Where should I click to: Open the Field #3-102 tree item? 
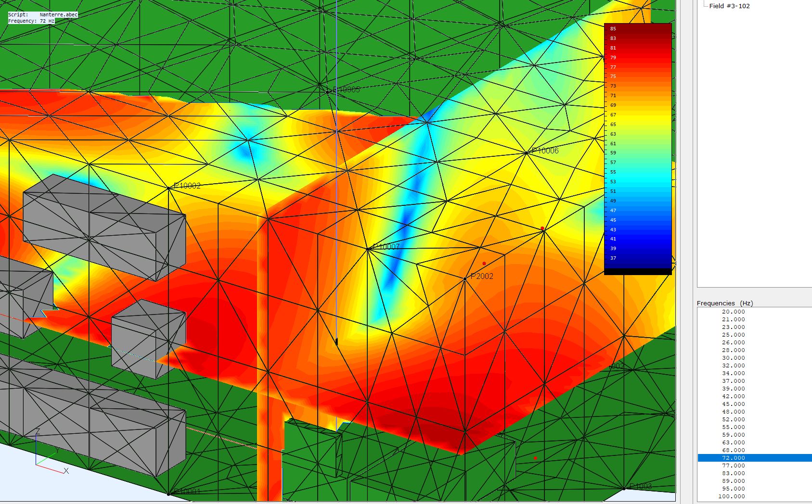[729, 6]
